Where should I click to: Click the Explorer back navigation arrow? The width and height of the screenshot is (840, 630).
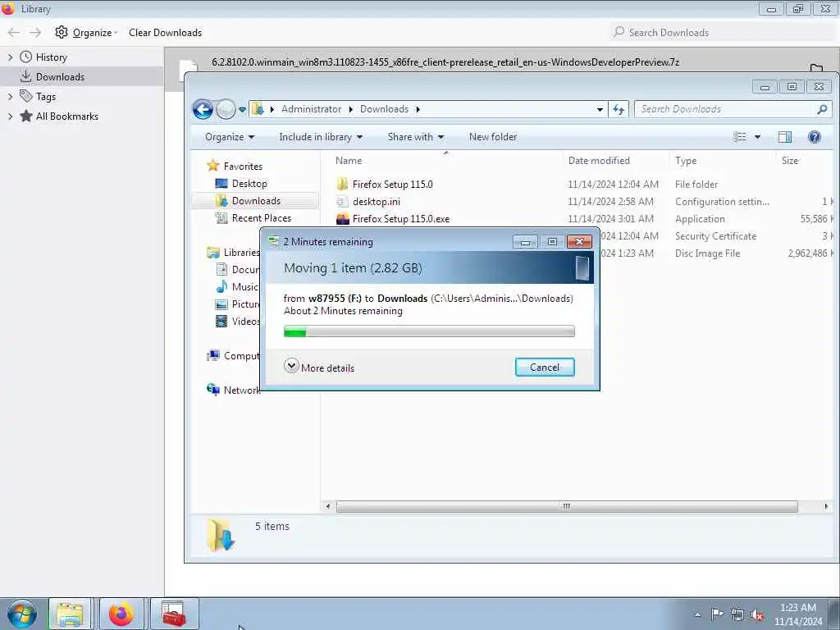[203, 109]
